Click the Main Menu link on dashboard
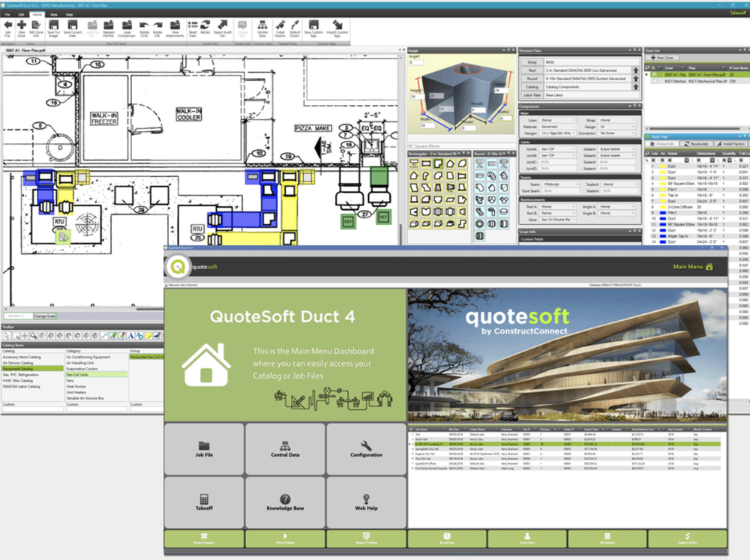 693,267
